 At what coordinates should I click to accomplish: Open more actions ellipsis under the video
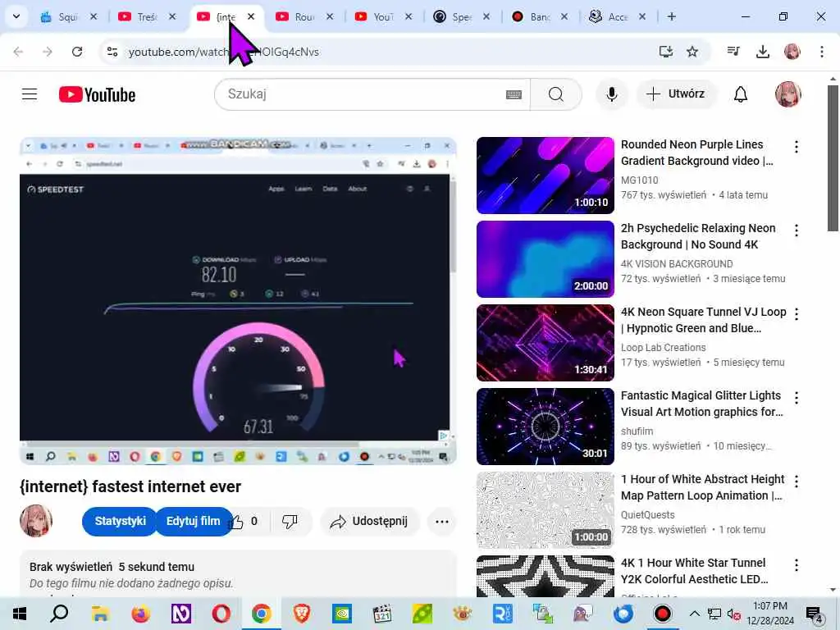441,521
